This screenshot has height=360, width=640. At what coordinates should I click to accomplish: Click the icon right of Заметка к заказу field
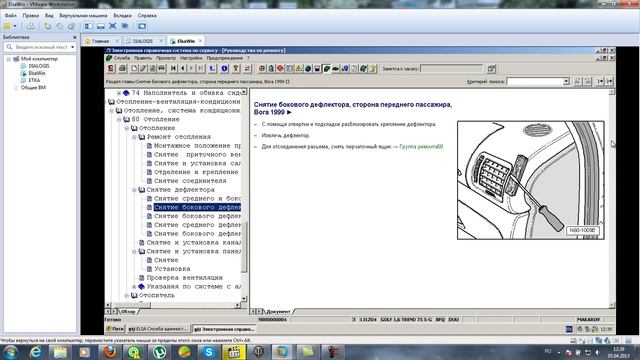tap(491, 69)
